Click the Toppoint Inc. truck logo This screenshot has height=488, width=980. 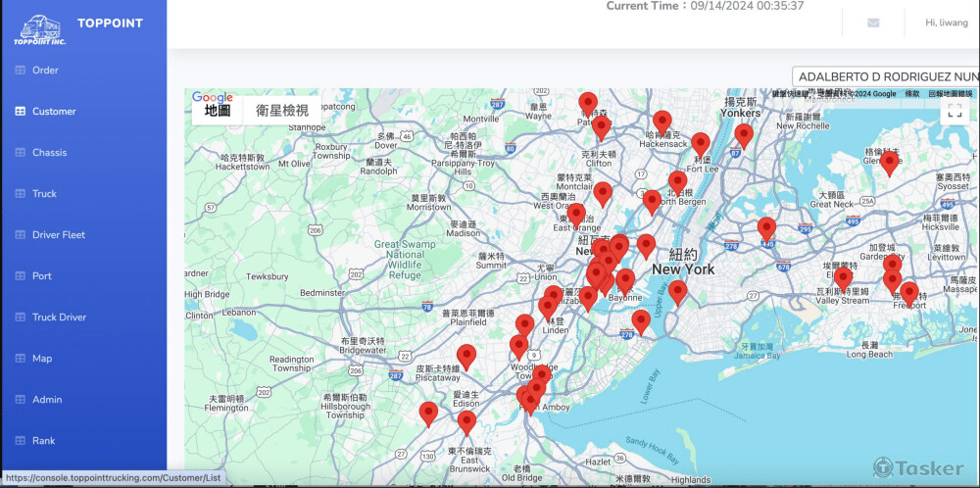pos(40,29)
